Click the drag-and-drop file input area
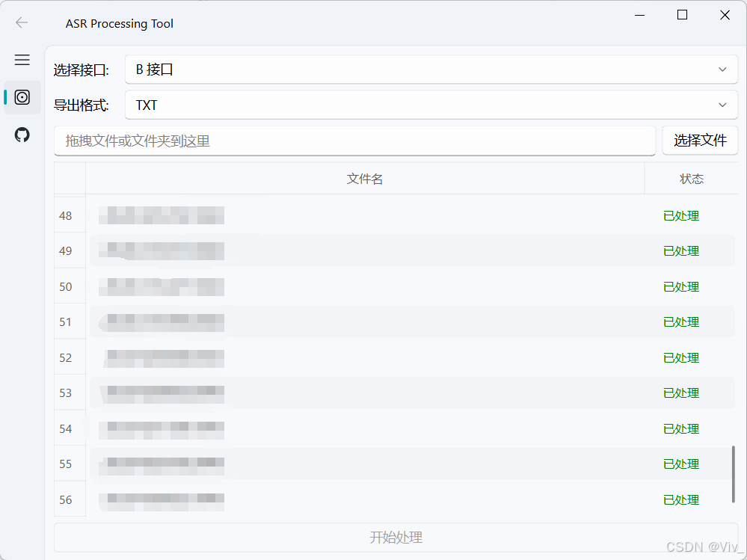Screen dimensions: 747x560 point(354,140)
